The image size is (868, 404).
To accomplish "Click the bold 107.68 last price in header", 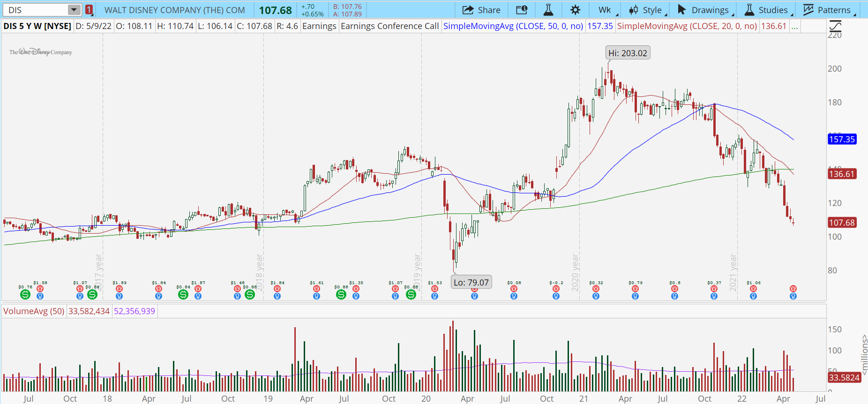I will pos(275,10).
